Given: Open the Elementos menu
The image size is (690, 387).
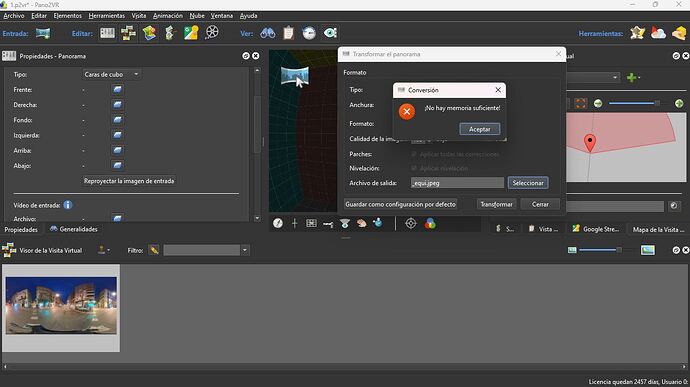Looking at the screenshot, I should [x=67, y=15].
